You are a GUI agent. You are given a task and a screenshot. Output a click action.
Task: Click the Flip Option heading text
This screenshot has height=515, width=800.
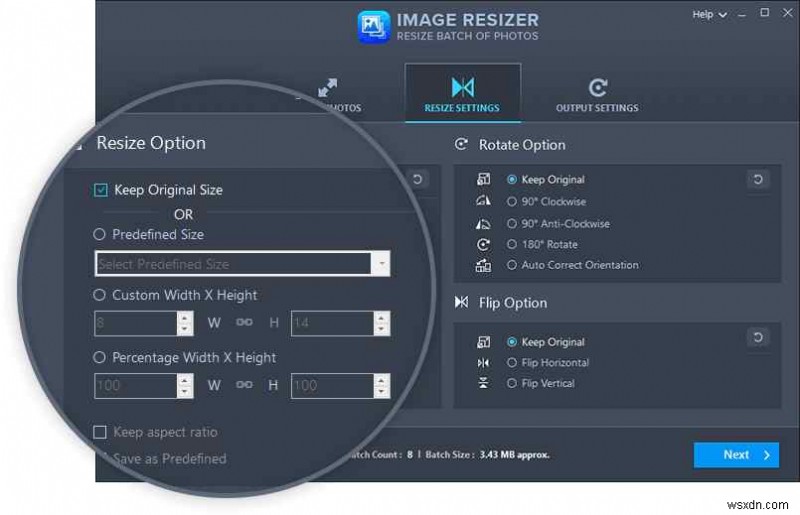coord(513,303)
